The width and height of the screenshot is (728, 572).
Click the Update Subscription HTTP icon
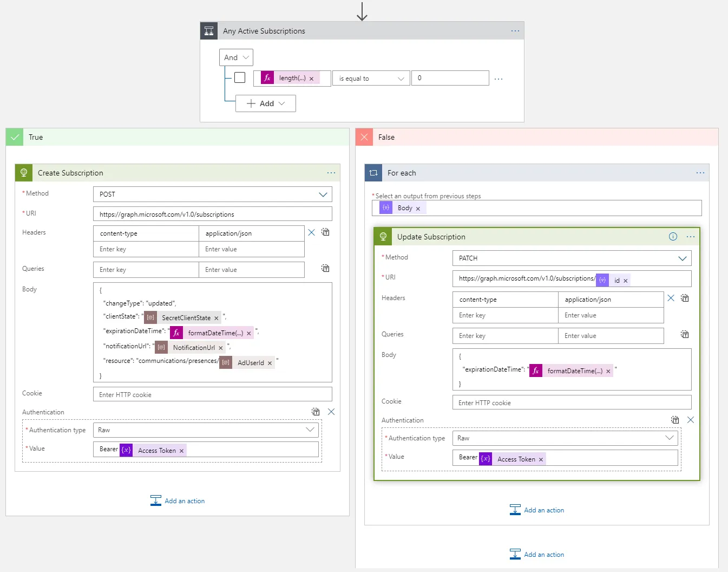tap(383, 237)
